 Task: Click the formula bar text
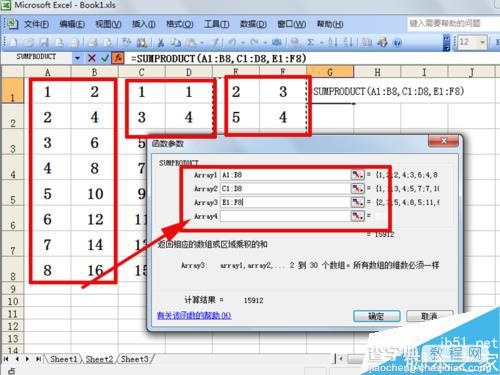tap(218, 58)
